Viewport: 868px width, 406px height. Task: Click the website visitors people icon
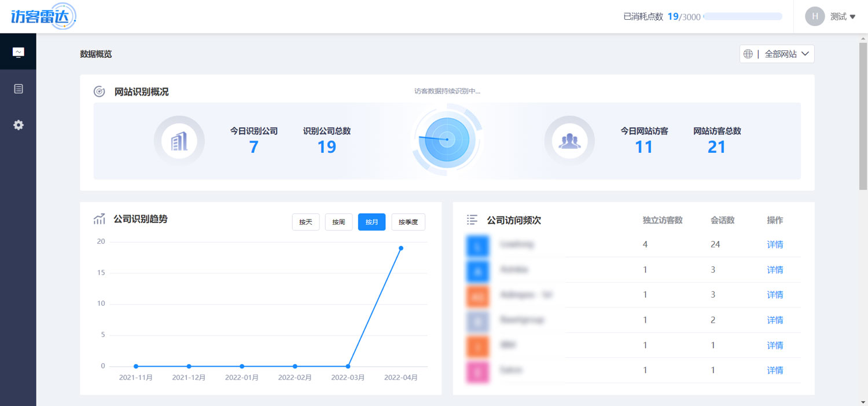569,141
